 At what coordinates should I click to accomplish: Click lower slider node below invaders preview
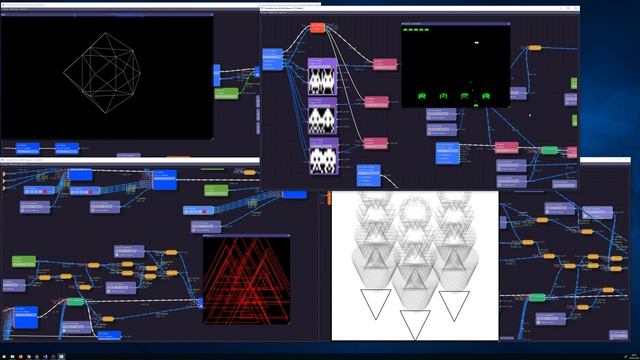442,130
